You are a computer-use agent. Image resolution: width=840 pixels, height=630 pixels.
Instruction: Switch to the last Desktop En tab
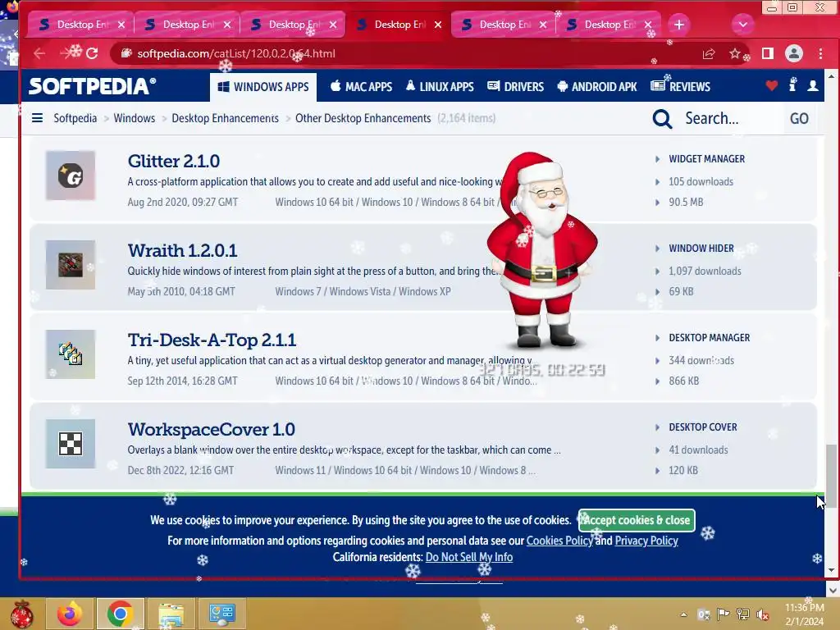(609, 25)
